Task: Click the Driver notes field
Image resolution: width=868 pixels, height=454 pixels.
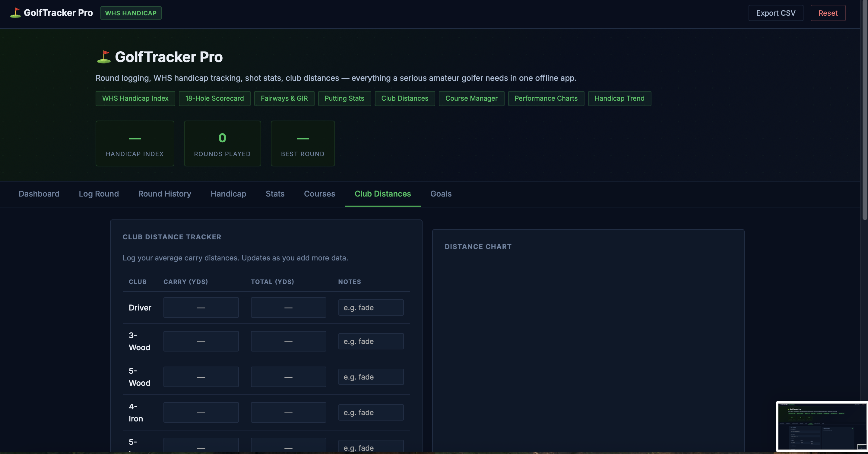Action: (x=371, y=307)
